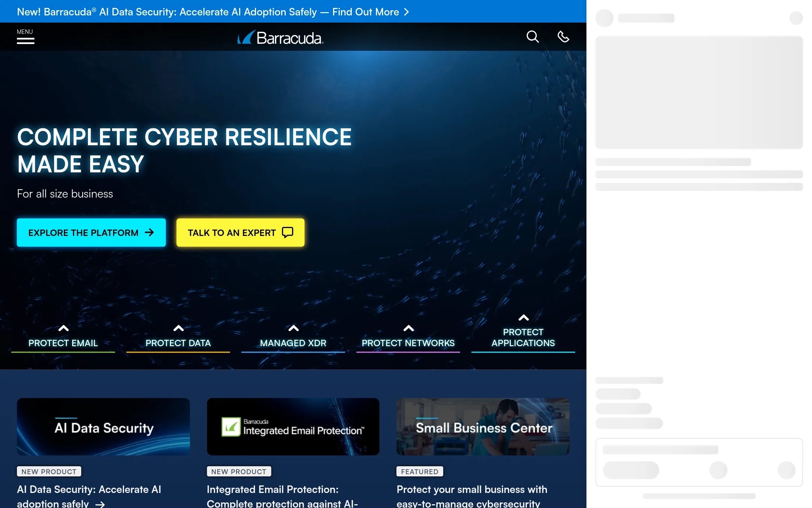Screen dimensions: 812x508
Task: Select the PROTECT EMAIL tab
Action: (x=63, y=343)
